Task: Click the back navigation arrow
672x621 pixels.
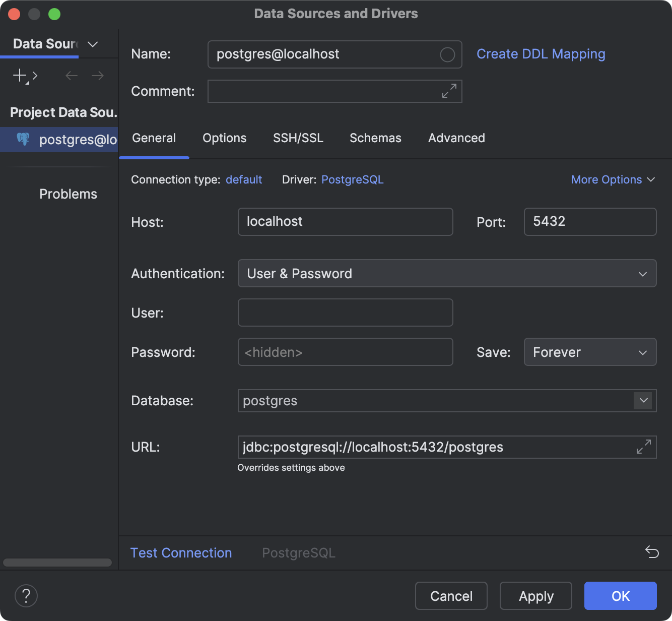Action: click(71, 76)
